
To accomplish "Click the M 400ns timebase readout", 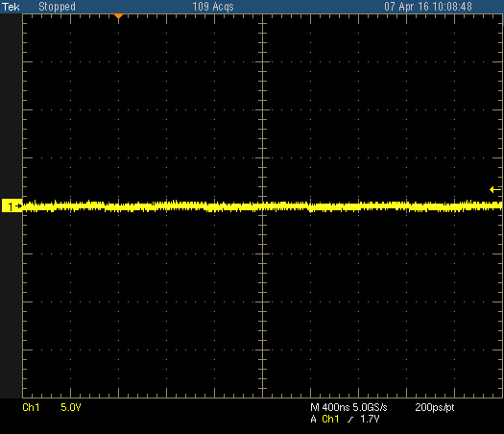I will (330, 408).
